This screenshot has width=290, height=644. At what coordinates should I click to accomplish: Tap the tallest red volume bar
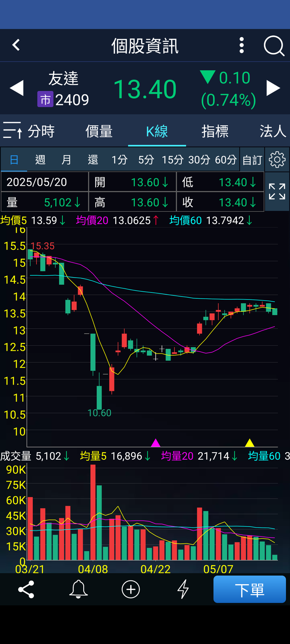pyautogui.click(x=93, y=512)
